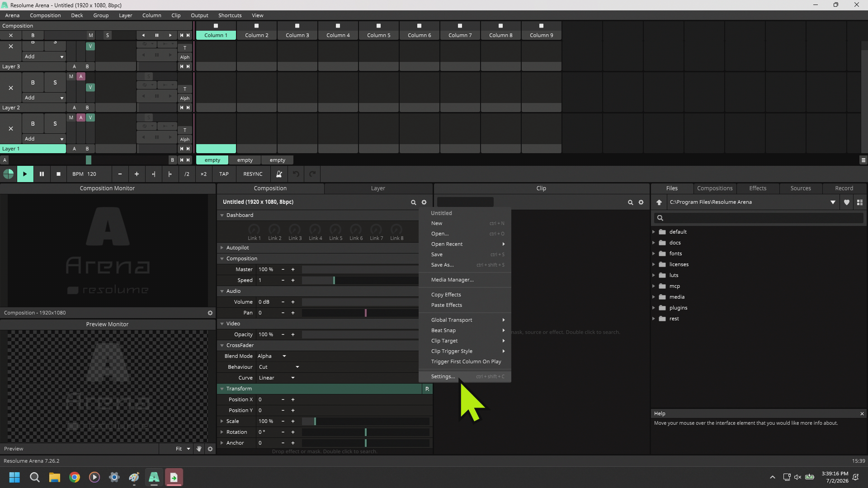
Task: Open Windows taskbar search
Action: point(35,477)
